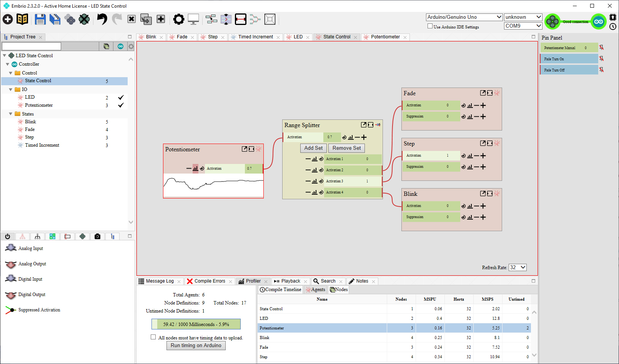Click the Remove Set button
Viewport: 619px width, 364px height.
[x=346, y=148]
